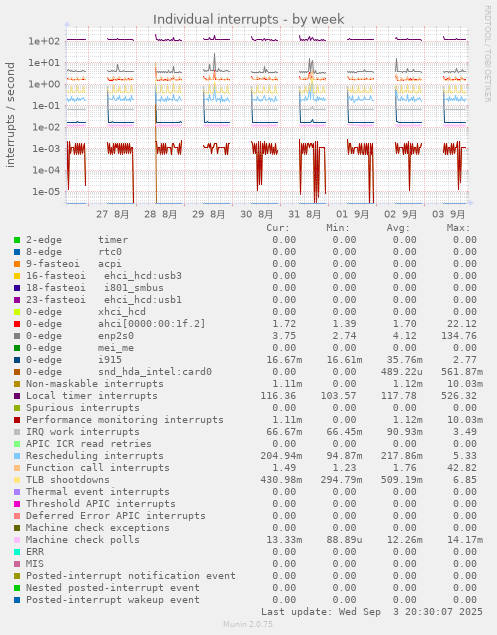Click the 1e+02 y-axis tick label

pos(44,41)
